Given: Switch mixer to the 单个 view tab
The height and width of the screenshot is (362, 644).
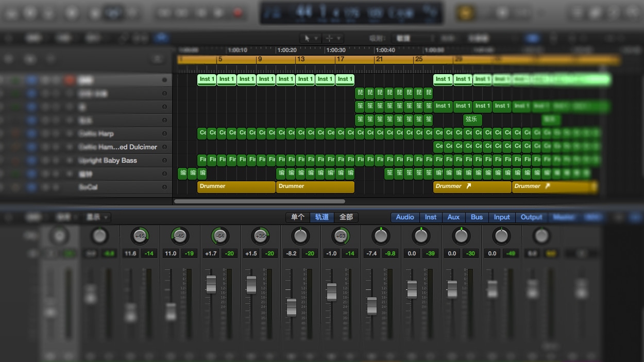Looking at the screenshot, I should pos(298,217).
